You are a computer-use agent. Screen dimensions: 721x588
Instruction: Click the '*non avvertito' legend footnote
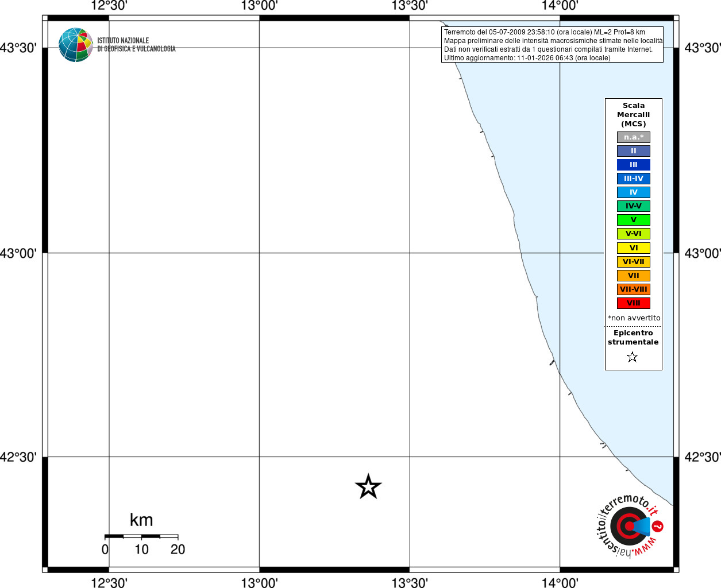point(634,318)
